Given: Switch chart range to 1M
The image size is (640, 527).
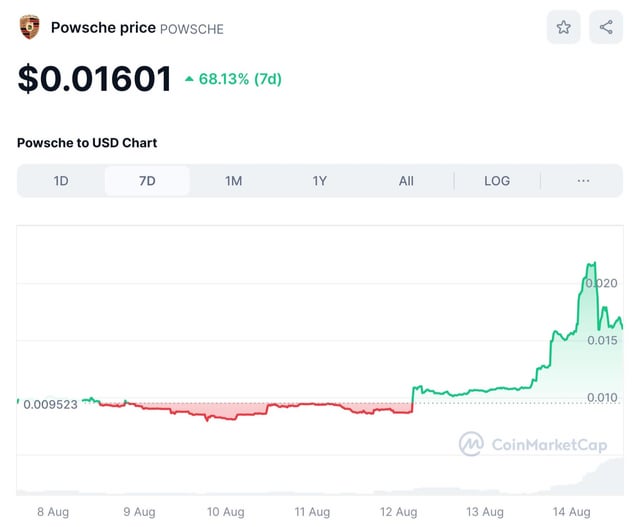Looking at the screenshot, I should coord(233,181).
